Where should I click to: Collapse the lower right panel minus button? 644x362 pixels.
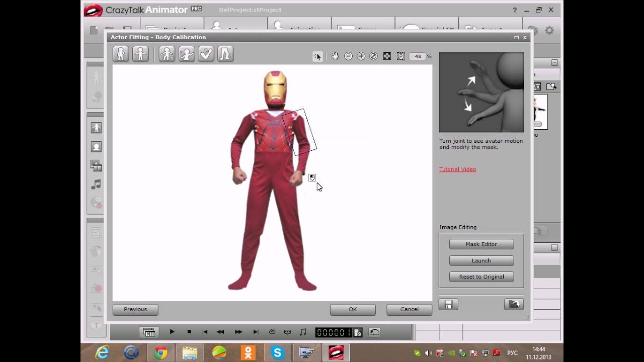(x=554, y=247)
